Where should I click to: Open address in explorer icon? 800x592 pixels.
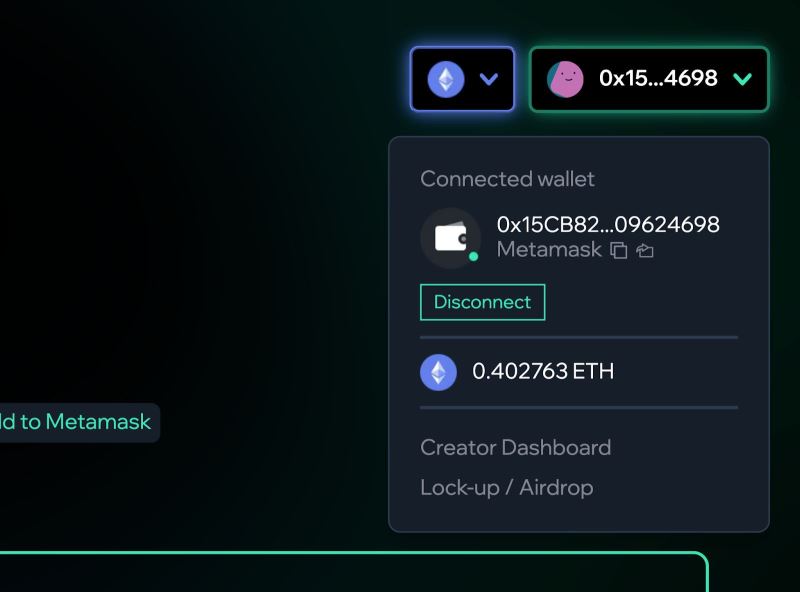point(645,250)
